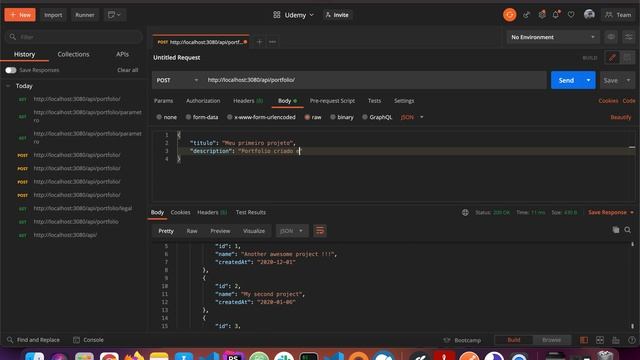Image resolution: width=640 pixels, height=360 pixels.
Task: Switch to Browse mode in the status bar
Action: tap(551, 340)
